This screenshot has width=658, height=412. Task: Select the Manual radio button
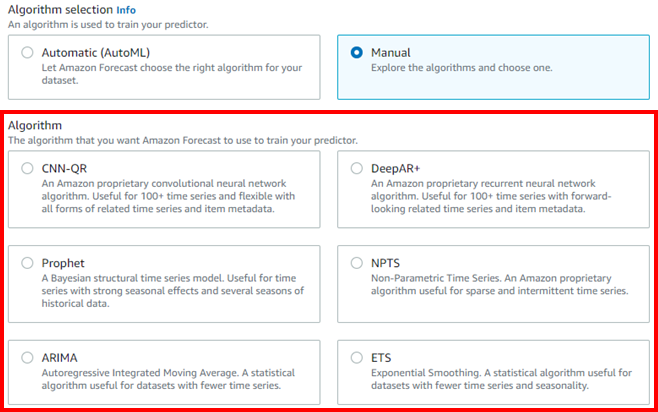pos(357,53)
